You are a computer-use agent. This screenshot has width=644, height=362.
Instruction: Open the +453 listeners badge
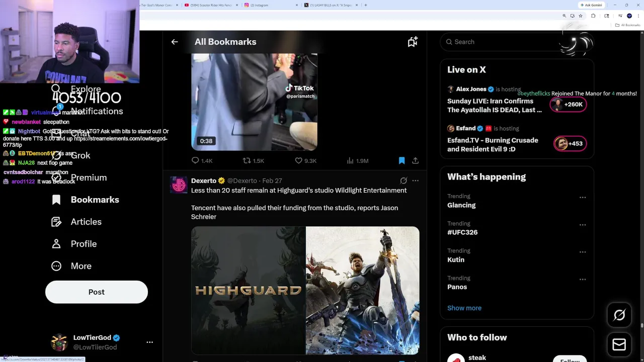570,144
